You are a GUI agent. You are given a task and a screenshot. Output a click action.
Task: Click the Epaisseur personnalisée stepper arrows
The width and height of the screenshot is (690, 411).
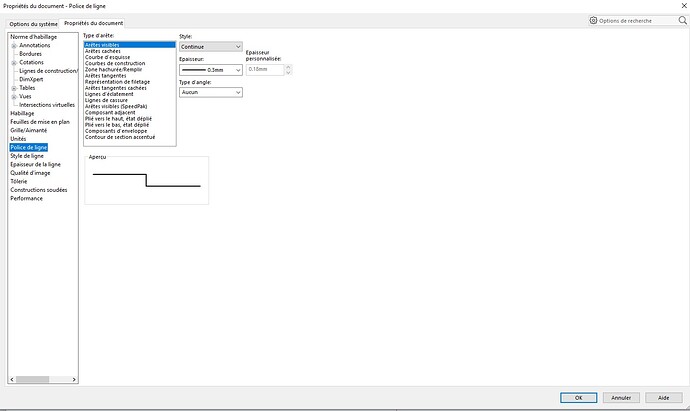pyautogui.click(x=290, y=70)
